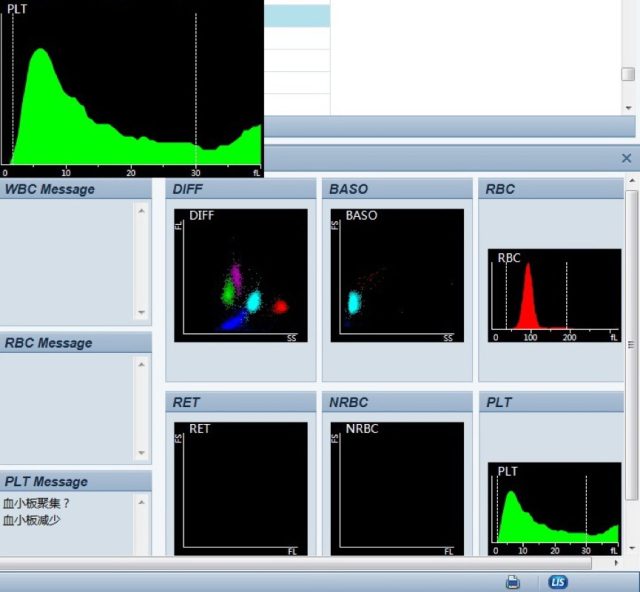Open the RBC histogram thumbnail
Viewport: 640px width, 592px height.
tap(554, 296)
